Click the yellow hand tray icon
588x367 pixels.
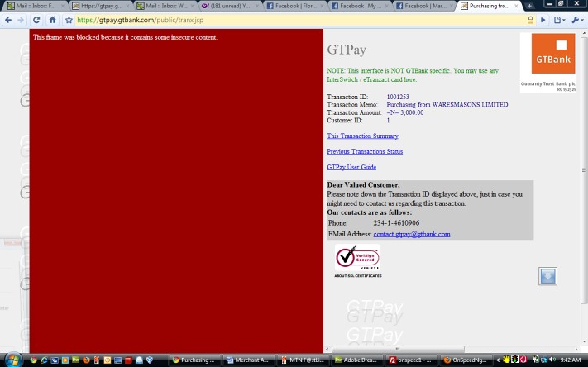pyautogui.click(x=507, y=360)
